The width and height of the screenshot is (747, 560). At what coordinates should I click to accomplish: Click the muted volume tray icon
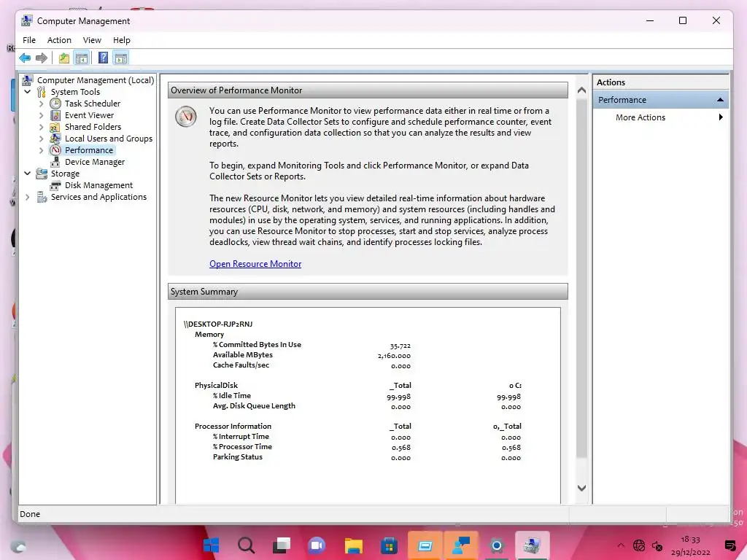(x=657, y=545)
